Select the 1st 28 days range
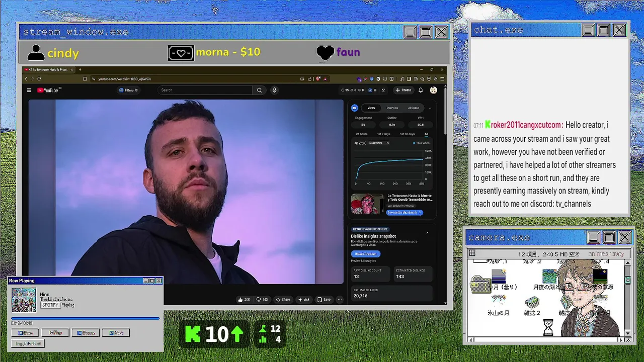Screen dimensions: 644x362 click(x=408, y=134)
